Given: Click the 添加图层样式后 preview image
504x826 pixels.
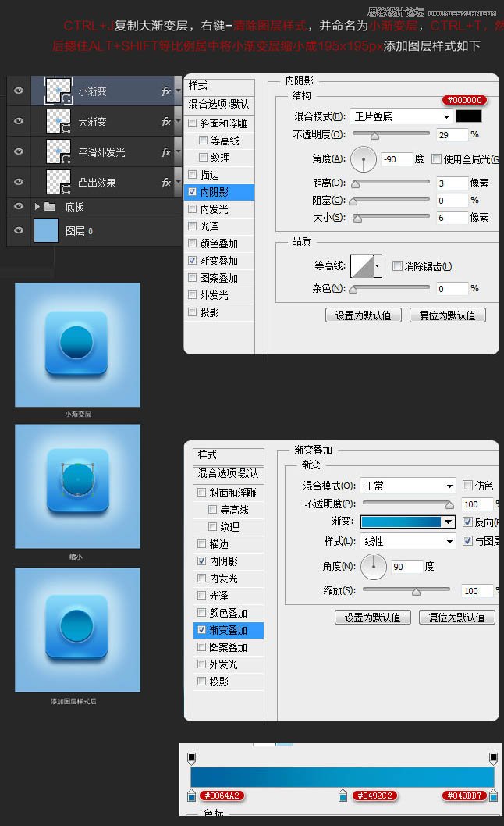Looking at the screenshot, I should 77,630.
